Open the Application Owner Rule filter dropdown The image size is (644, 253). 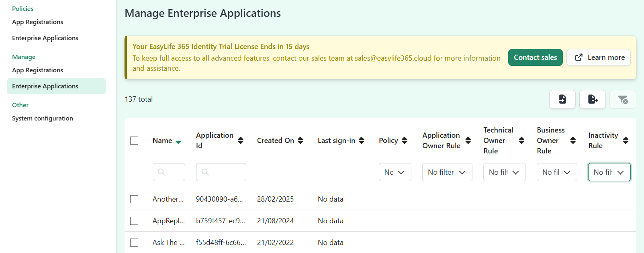click(447, 172)
